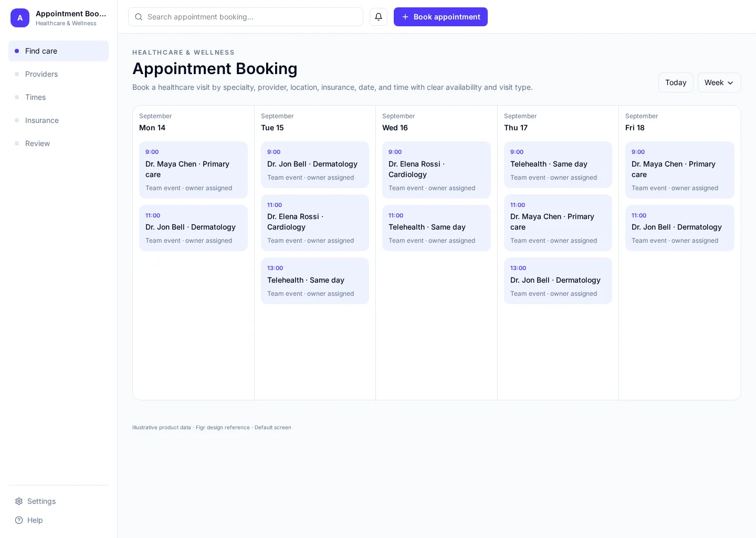Click the Settings gear icon
Image resolution: width=756 pixels, height=538 pixels.
tap(19, 501)
